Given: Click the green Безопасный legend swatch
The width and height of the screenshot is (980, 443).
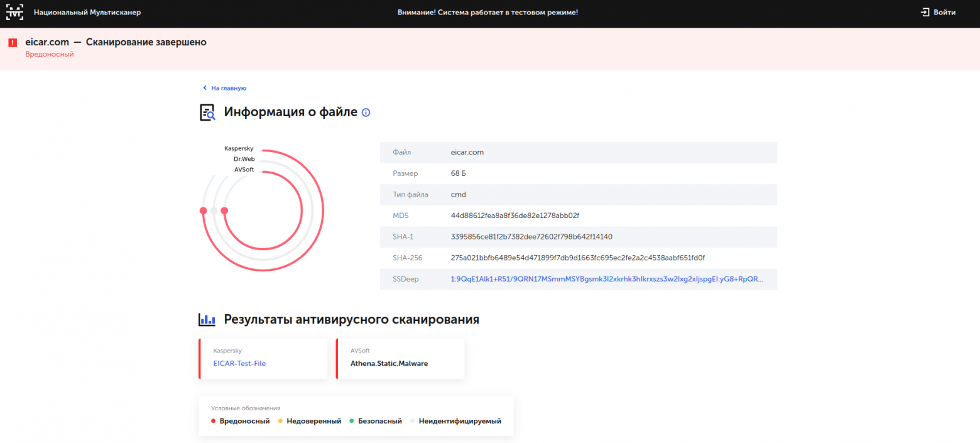Looking at the screenshot, I should (x=352, y=421).
